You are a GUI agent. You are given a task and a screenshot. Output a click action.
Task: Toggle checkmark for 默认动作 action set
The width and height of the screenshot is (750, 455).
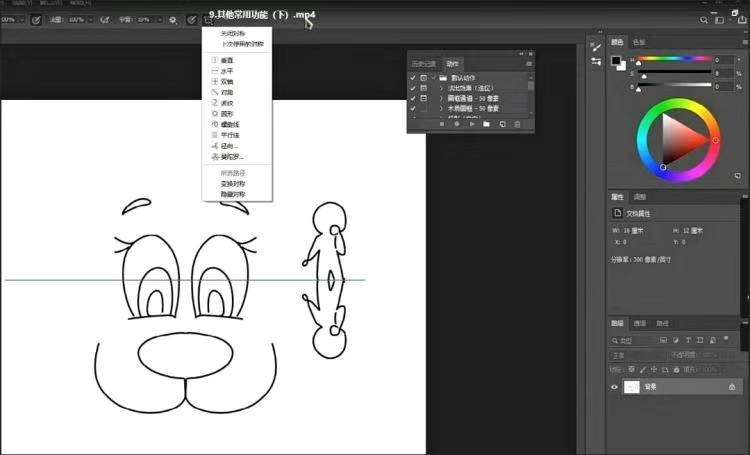click(x=413, y=77)
